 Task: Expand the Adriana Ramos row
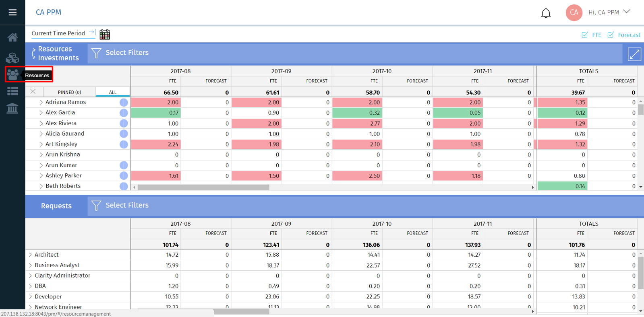coord(41,102)
